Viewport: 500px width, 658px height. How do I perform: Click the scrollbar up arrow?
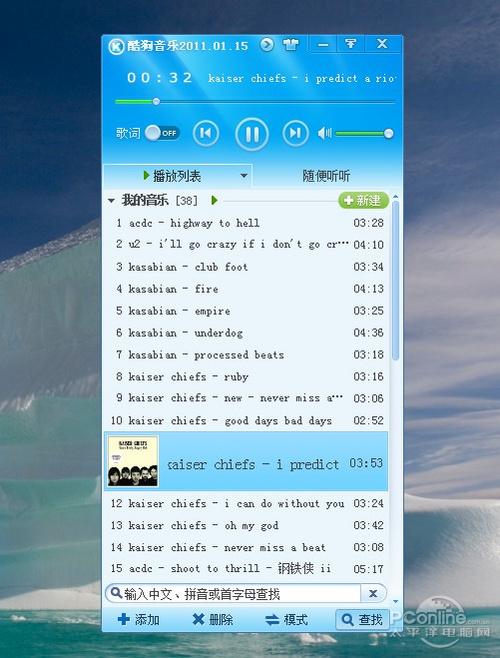click(395, 196)
